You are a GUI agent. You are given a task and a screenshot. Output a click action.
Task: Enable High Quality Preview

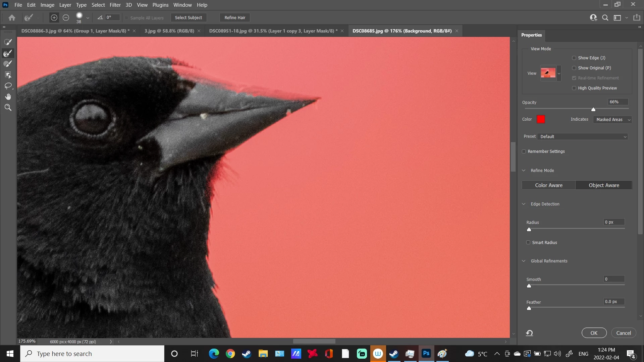coord(574,88)
